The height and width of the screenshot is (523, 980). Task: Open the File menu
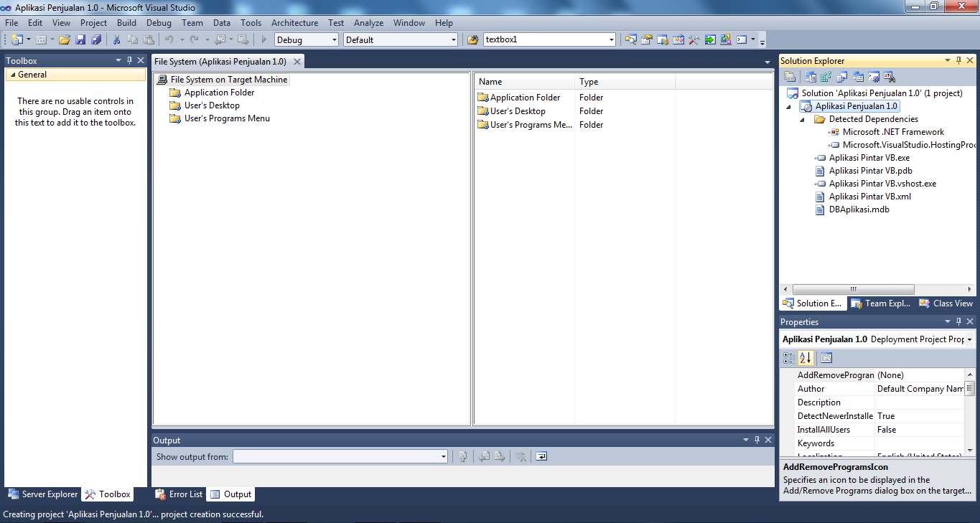click(x=11, y=23)
